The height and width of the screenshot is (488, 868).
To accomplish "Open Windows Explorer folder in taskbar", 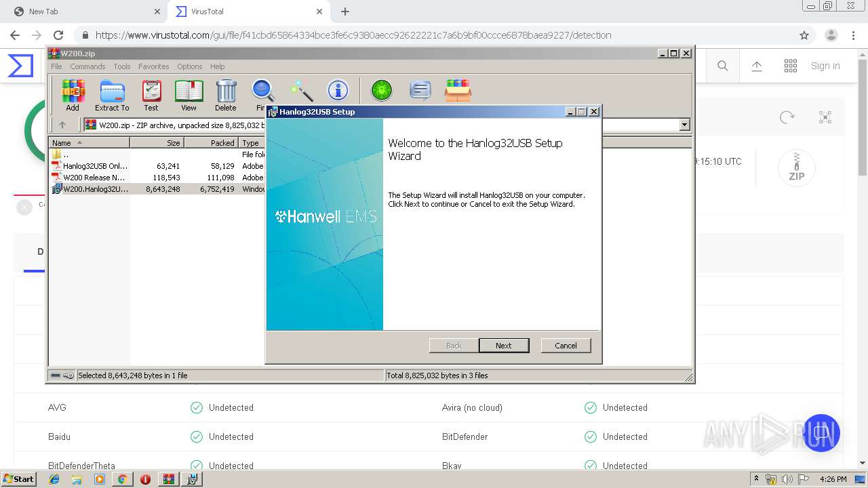I will tap(77, 479).
